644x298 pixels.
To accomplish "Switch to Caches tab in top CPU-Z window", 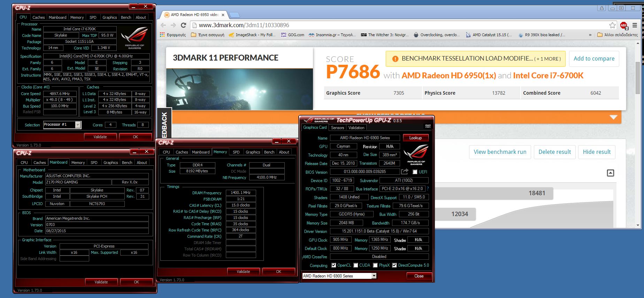I will coord(38,17).
